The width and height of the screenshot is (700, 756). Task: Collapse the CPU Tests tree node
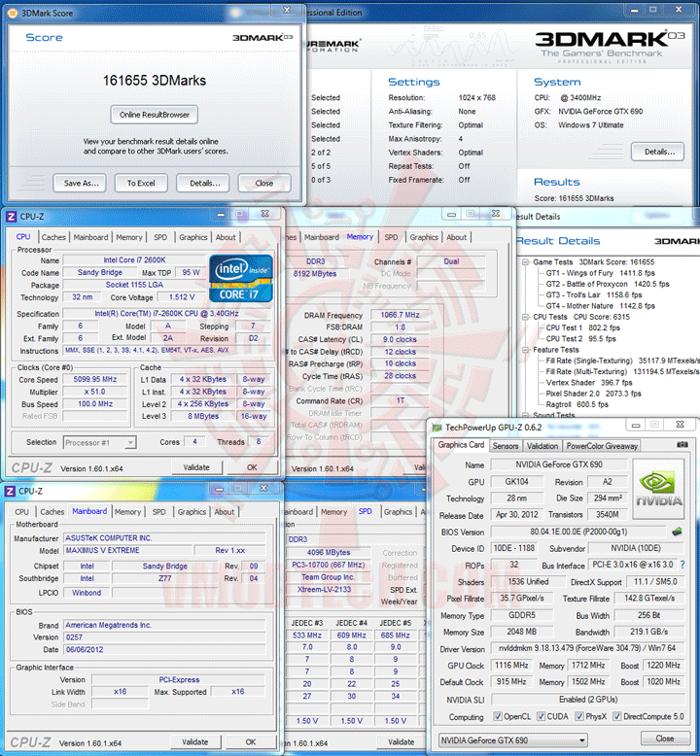[525, 317]
